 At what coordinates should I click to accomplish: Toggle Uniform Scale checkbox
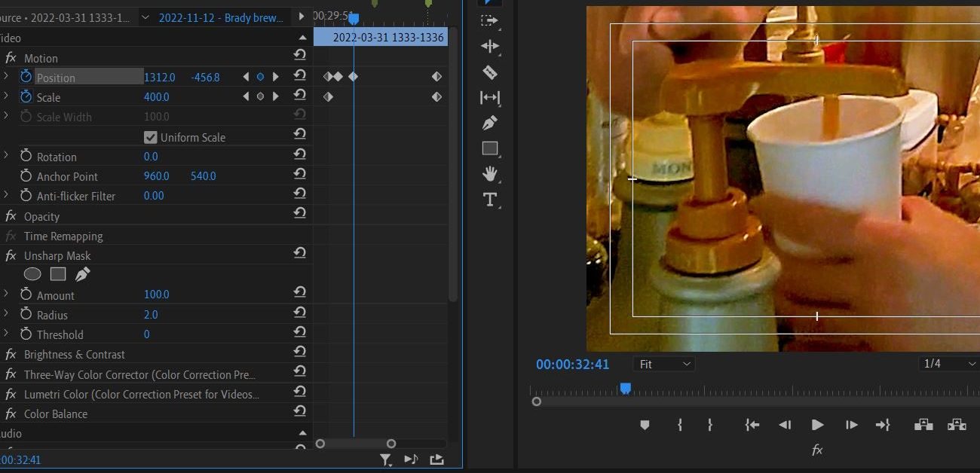(x=151, y=137)
